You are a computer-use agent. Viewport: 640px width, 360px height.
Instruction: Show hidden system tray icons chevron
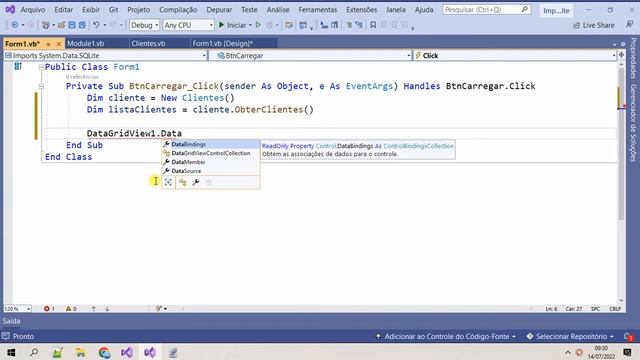tap(568, 353)
